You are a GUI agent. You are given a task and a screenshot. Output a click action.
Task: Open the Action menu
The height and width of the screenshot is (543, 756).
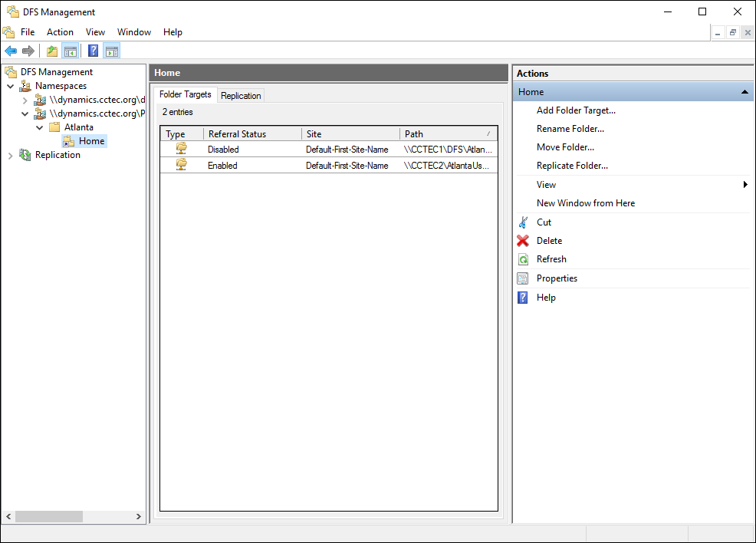60,32
